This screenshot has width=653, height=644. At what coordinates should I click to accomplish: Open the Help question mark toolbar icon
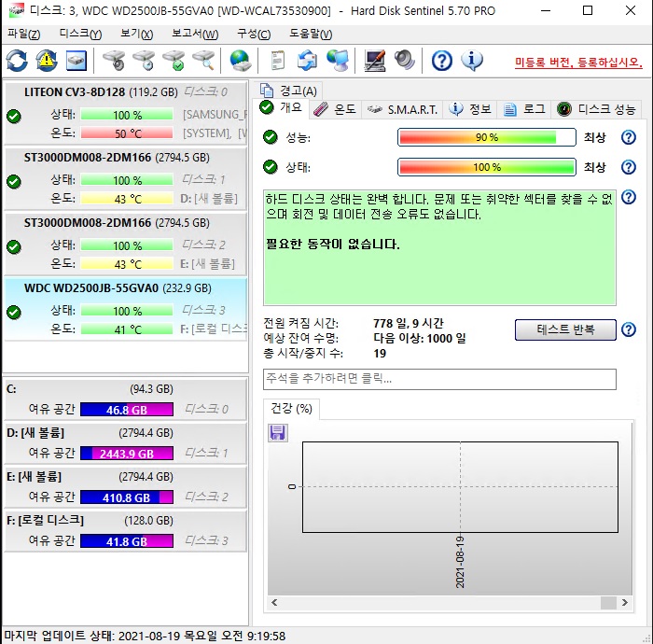click(442, 61)
